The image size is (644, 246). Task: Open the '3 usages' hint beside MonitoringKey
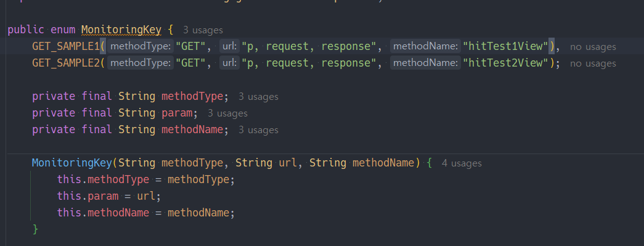coord(203,30)
